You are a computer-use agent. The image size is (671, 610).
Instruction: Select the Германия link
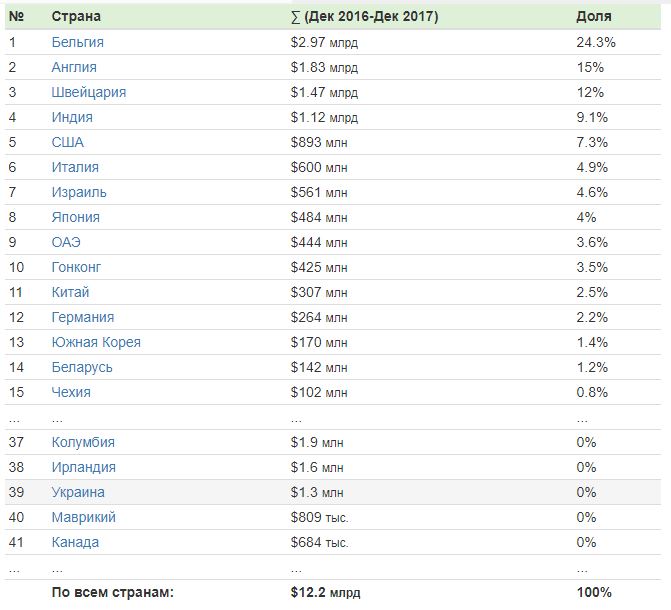(83, 317)
